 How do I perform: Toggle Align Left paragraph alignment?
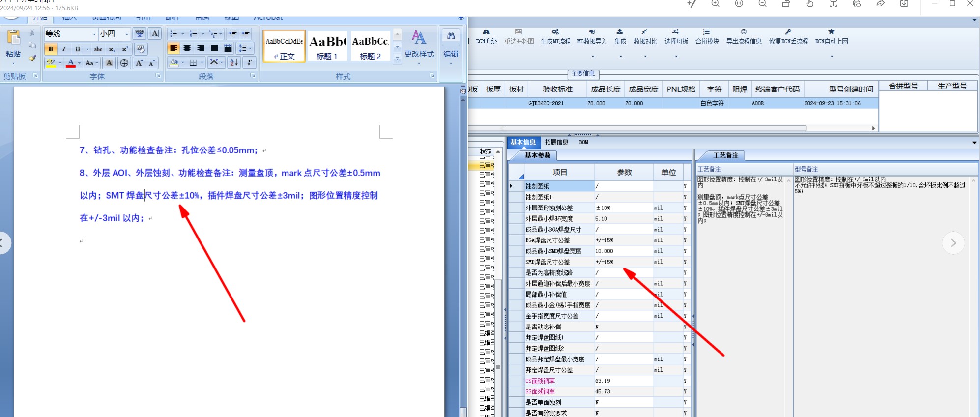173,48
